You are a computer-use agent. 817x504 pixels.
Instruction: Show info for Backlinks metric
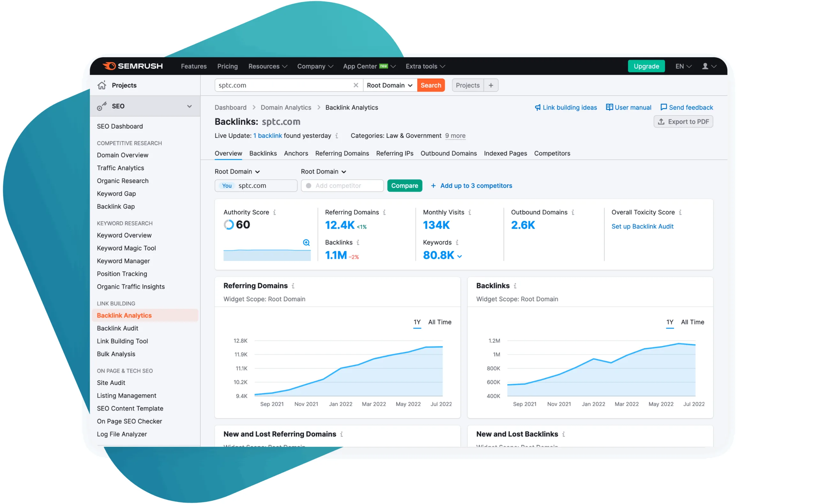pyautogui.click(x=358, y=242)
